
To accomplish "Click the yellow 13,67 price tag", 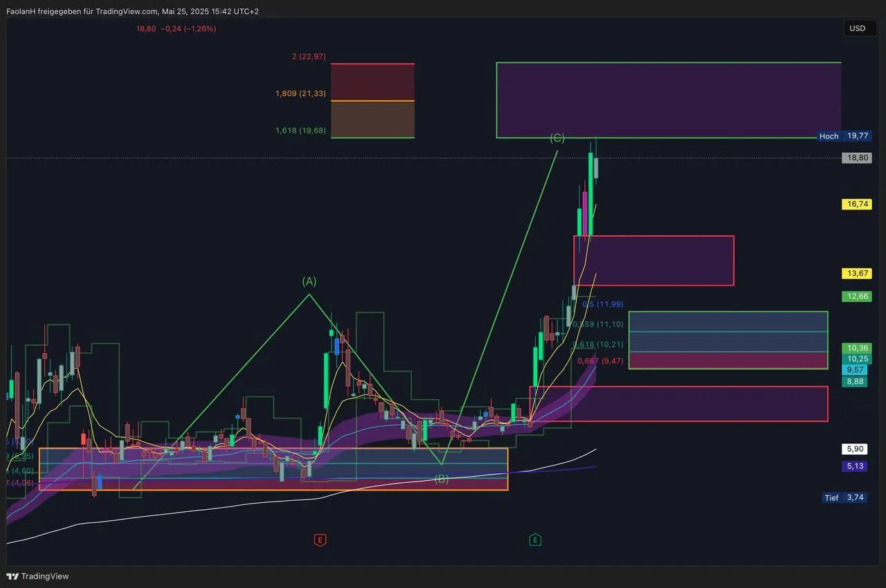I will [857, 273].
